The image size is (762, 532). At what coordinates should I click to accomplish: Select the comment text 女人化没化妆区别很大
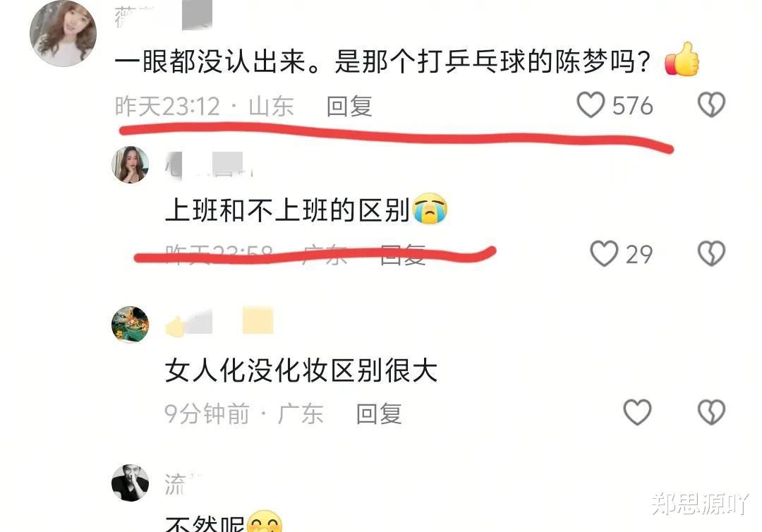click(301, 370)
